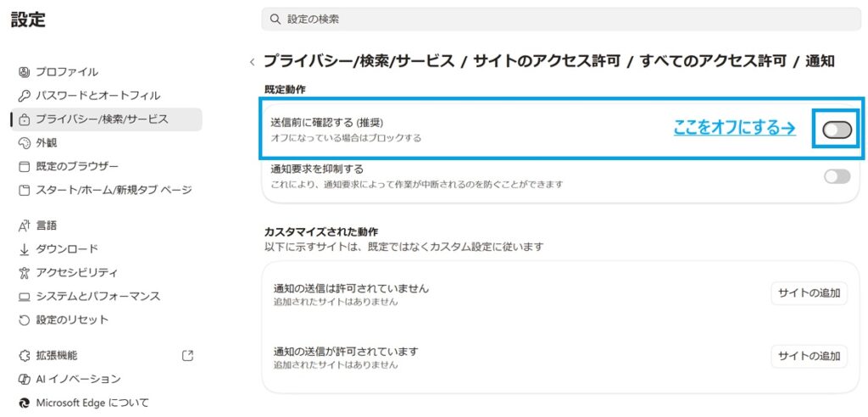The height and width of the screenshot is (417, 868).
Task: Click the key icon for パスワードとオートフィル
Action: [24, 96]
